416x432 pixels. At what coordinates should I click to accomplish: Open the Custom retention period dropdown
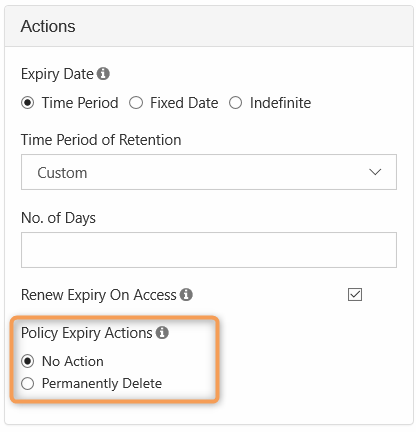coord(209,172)
